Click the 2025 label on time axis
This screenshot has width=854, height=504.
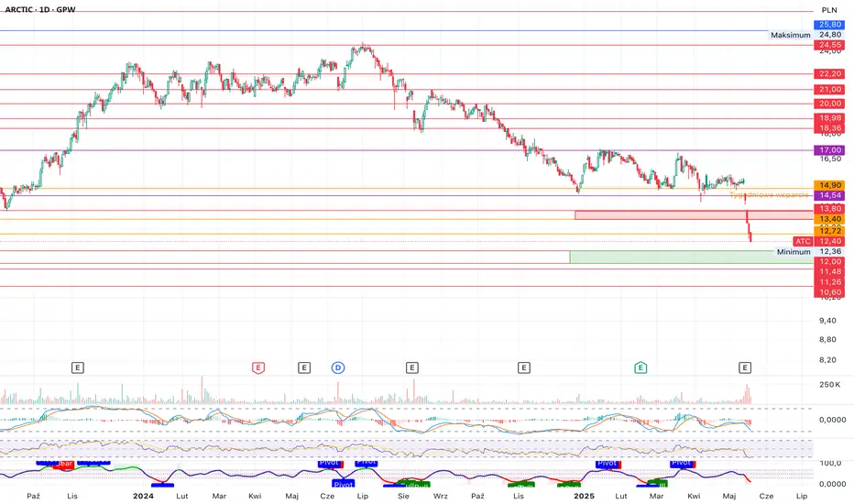coord(585,496)
